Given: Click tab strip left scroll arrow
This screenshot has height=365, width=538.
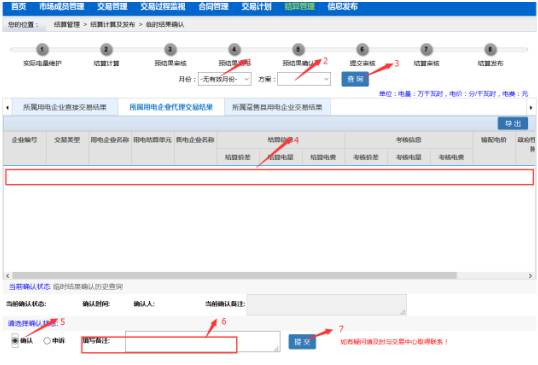Looking at the screenshot, I should pos(7,108).
